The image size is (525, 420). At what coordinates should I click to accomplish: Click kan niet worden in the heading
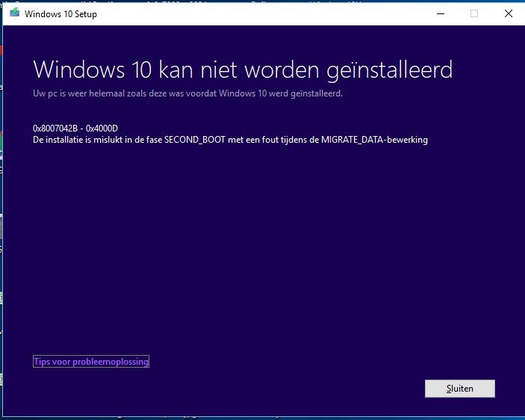239,70
